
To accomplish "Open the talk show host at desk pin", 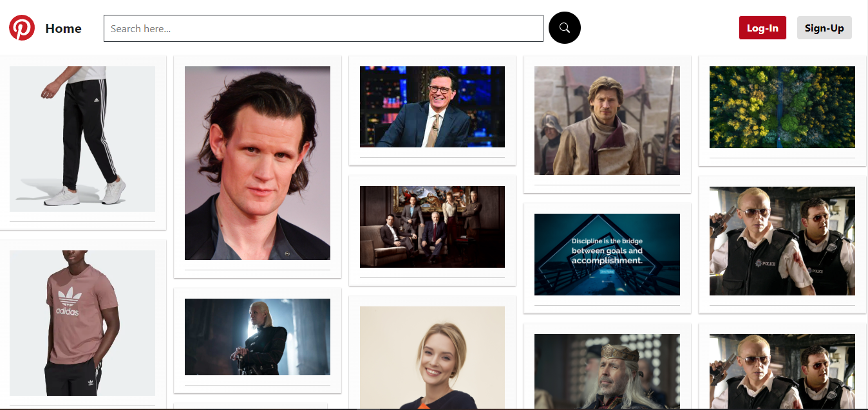I will click(432, 107).
